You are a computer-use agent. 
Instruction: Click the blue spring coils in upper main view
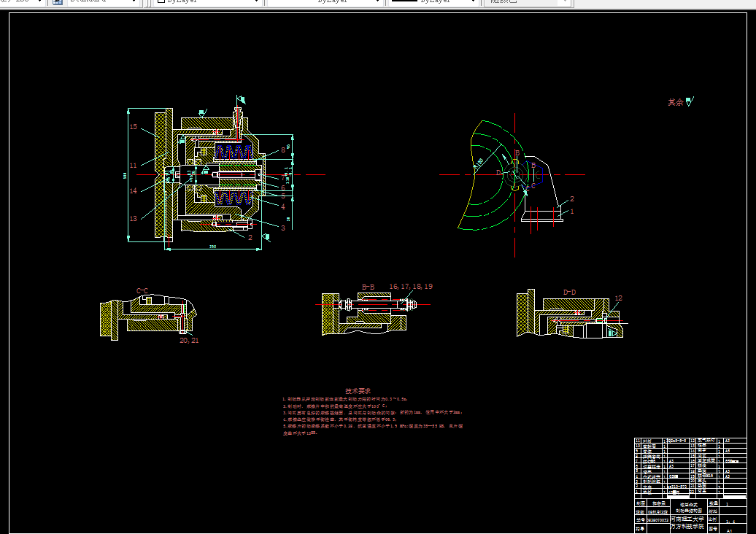tap(234, 152)
